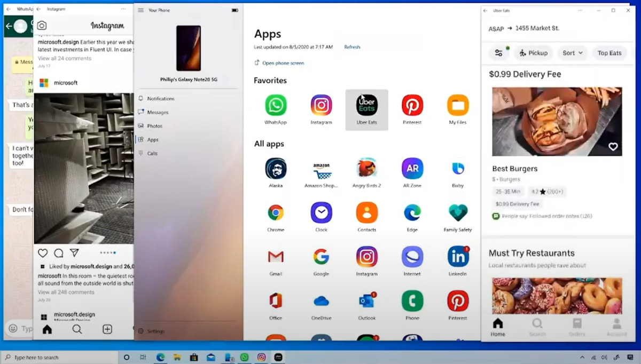Go to Account tab in Uber Eats

616,327
